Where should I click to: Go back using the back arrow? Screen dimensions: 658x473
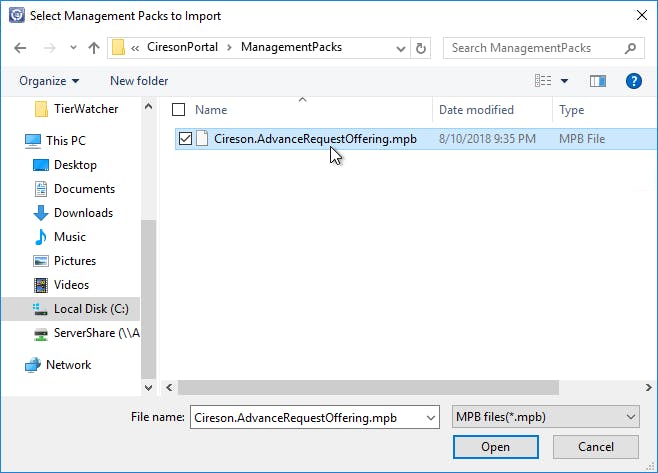point(20,48)
